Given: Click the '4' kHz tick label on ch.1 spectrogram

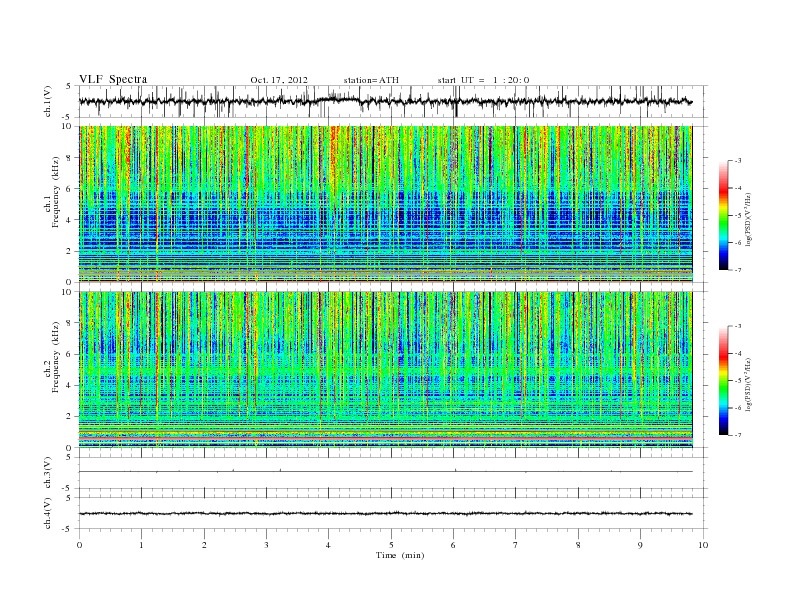Looking at the screenshot, I should [x=70, y=220].
